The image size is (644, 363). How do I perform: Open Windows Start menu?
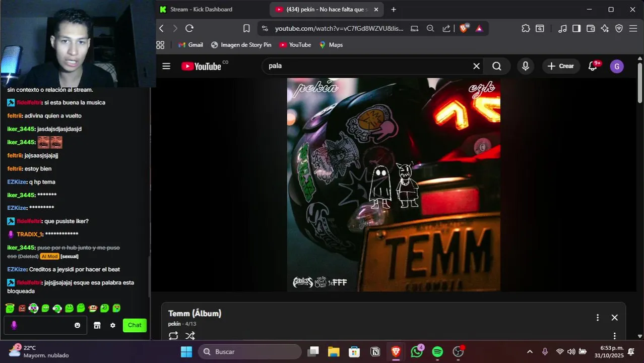[x=186, y=352]
